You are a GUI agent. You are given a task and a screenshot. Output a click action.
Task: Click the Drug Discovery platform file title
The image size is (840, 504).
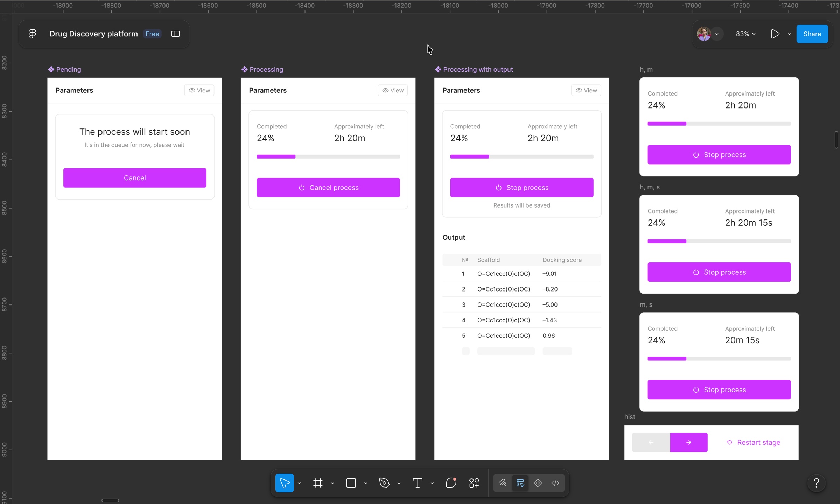[x=93, y=34]
